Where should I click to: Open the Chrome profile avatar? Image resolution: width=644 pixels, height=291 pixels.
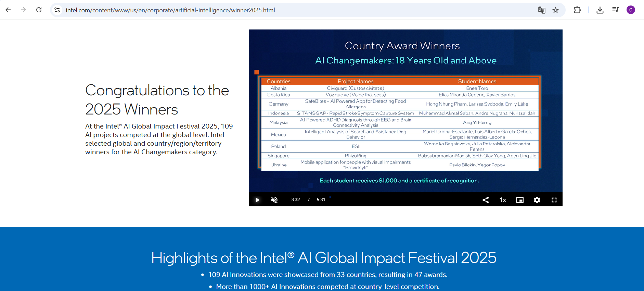pyautogui.click(x=631, y=10)
